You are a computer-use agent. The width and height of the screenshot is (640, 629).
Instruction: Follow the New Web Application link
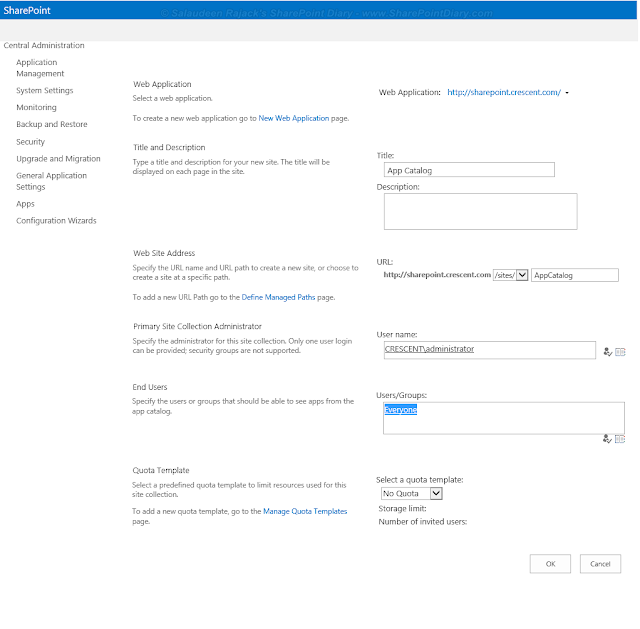pos(293,118)
